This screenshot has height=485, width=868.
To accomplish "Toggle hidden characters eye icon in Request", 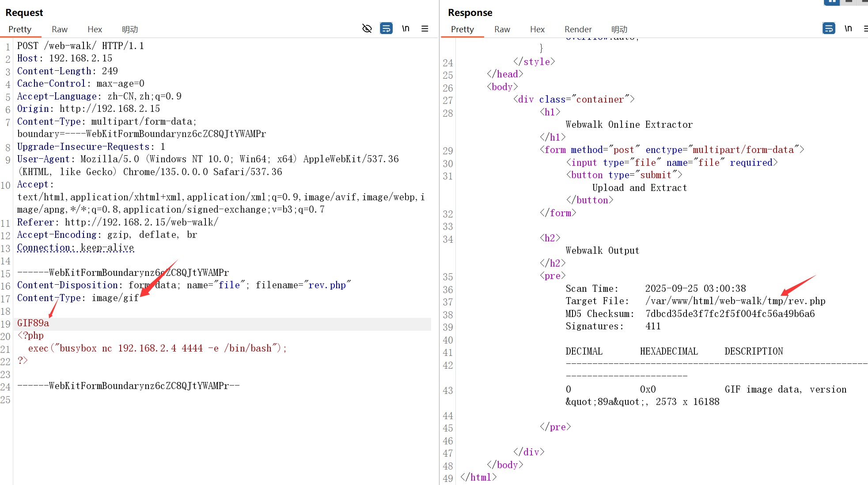I will click(x=367, y=29).
